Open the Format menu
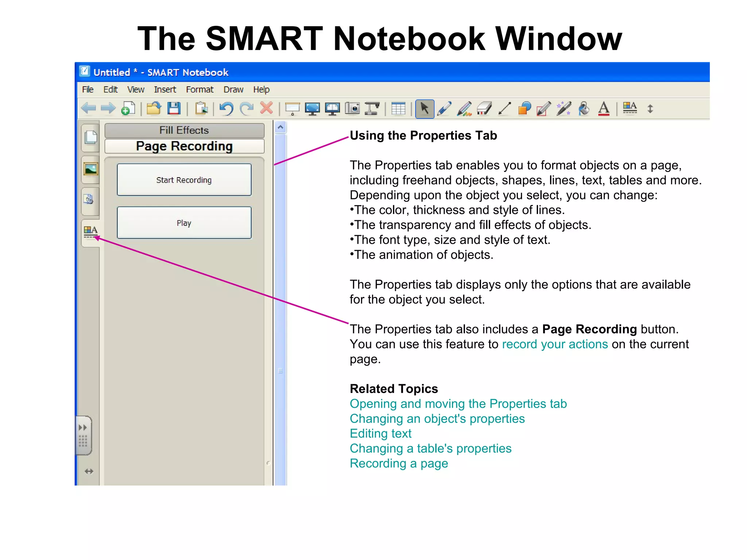747x560 pixels. [200, 90]
